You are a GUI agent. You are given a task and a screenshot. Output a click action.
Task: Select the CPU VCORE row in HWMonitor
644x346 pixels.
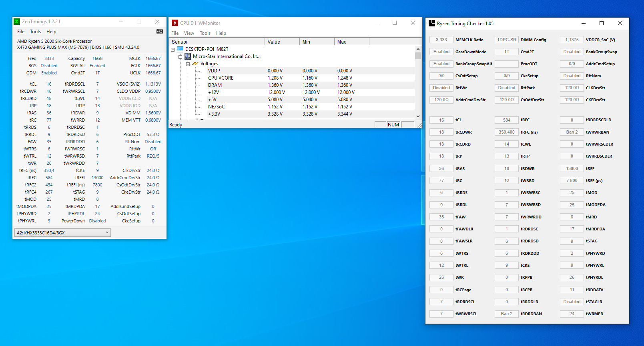pos(221,78)
